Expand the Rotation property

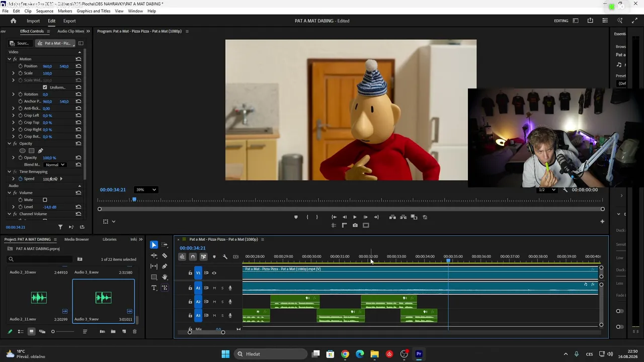coord(14,95)
